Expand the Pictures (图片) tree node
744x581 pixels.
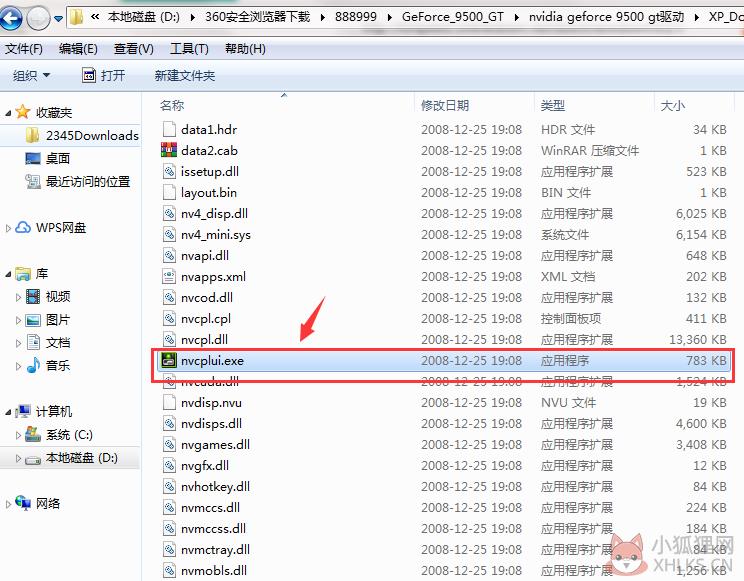point(18,320)
